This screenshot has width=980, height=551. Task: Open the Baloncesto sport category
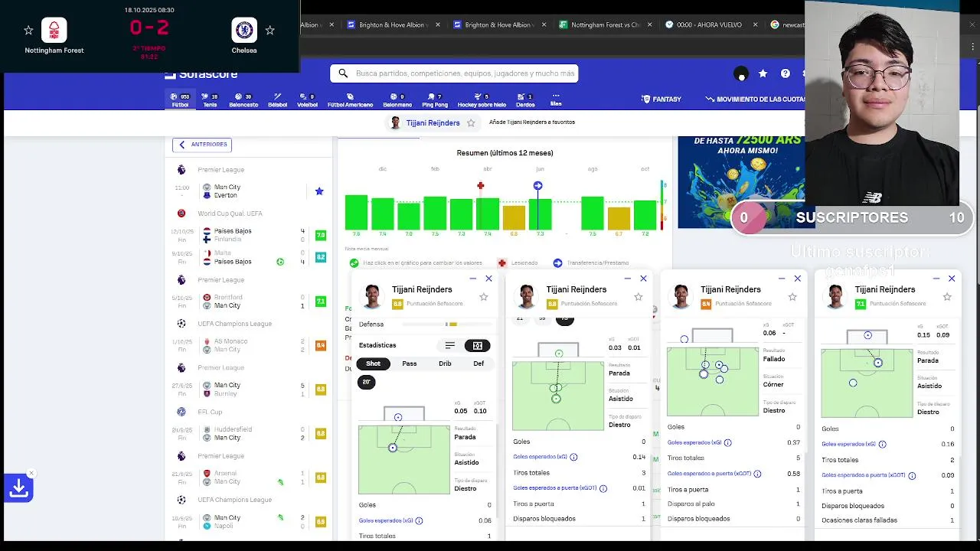[243, 100]
